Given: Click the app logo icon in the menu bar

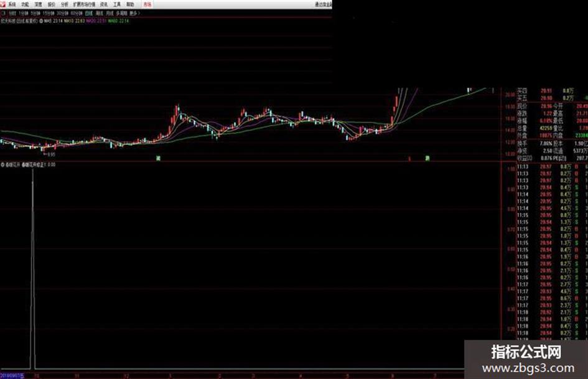Looking at the screenshot, I should click(3, 4).
